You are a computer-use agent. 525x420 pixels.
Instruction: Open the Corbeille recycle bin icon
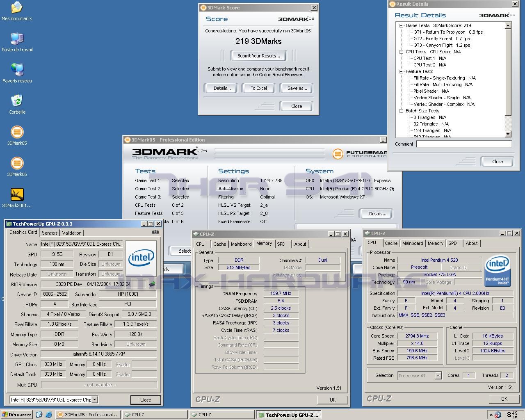tap(17, 105)
